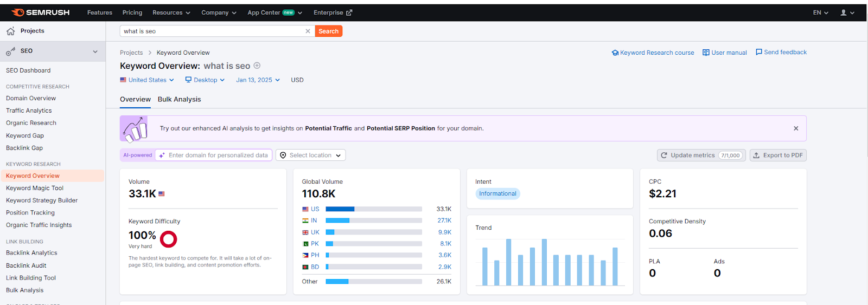The image size is (868, 305).
Task: Click the Informational intent tag
Action: click(497, 193)
